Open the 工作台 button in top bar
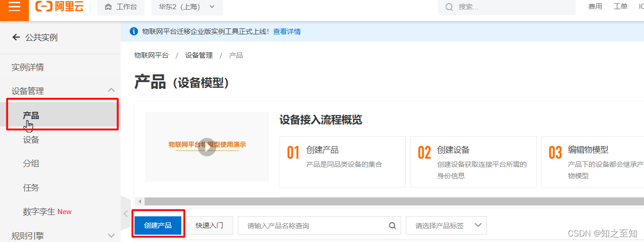Image resolution: width=644 pixels, height=242 pixels. tap(121, 7)
